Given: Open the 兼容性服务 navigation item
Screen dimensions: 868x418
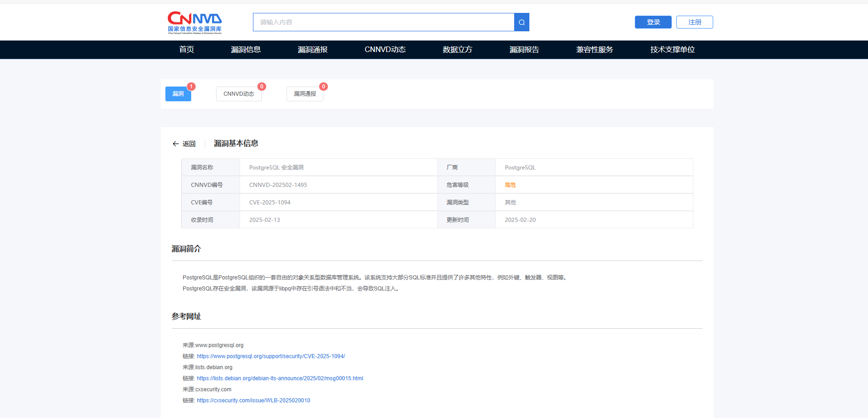Looking at the screenshot, I should pyautogui.click(x=594, y=49).
